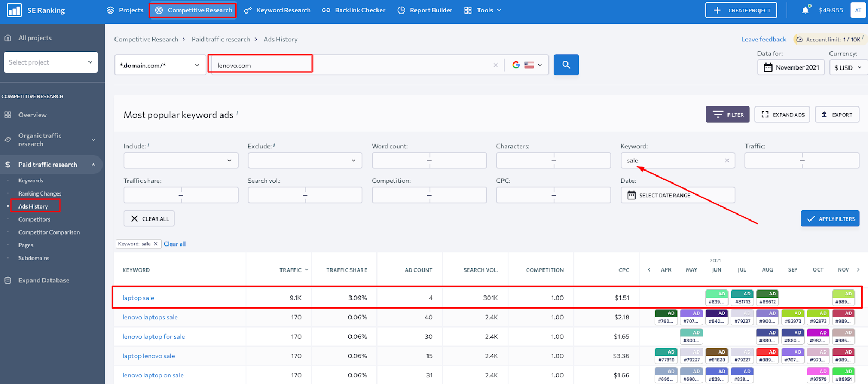Open Keyword Research tab
Viewport: 868px width, 384px height.
point(277,10)
